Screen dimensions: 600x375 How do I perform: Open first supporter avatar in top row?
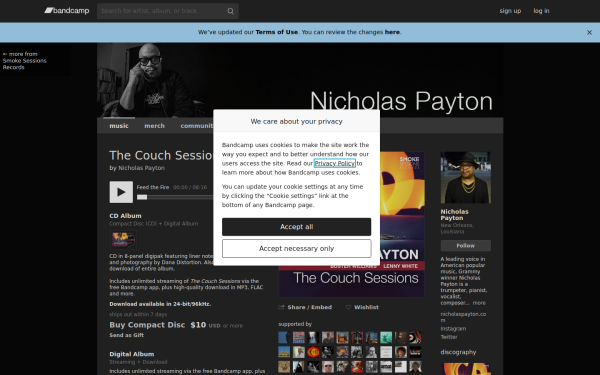284,338
